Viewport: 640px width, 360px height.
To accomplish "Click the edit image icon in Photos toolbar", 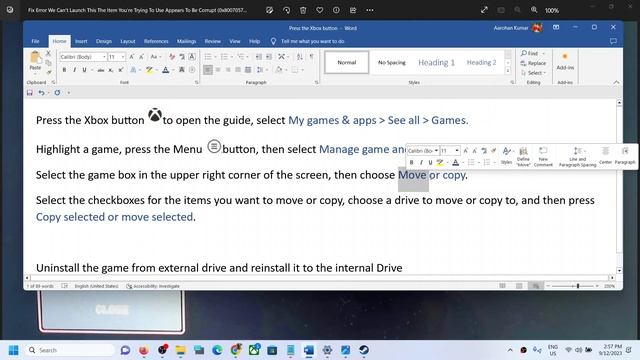I will point(269,10).
